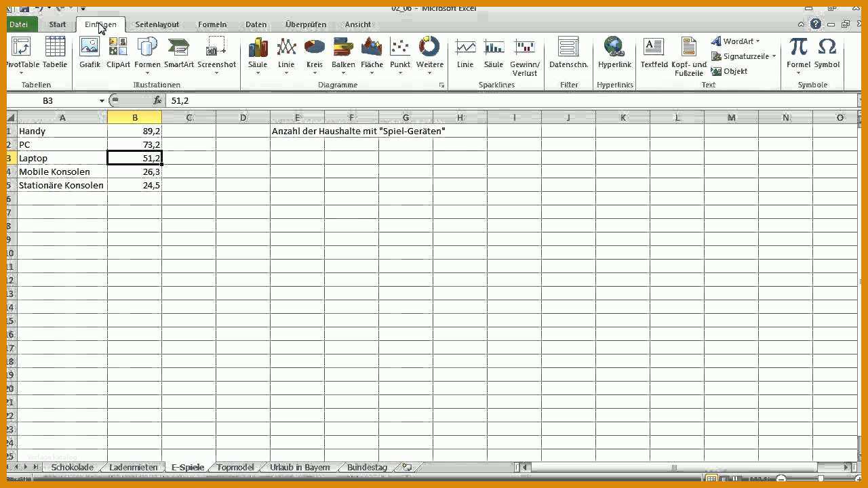This screenshot has height=488, width=868.
Task: Switch to the Seitenlayout tab
Action: (x=157, y=24)
